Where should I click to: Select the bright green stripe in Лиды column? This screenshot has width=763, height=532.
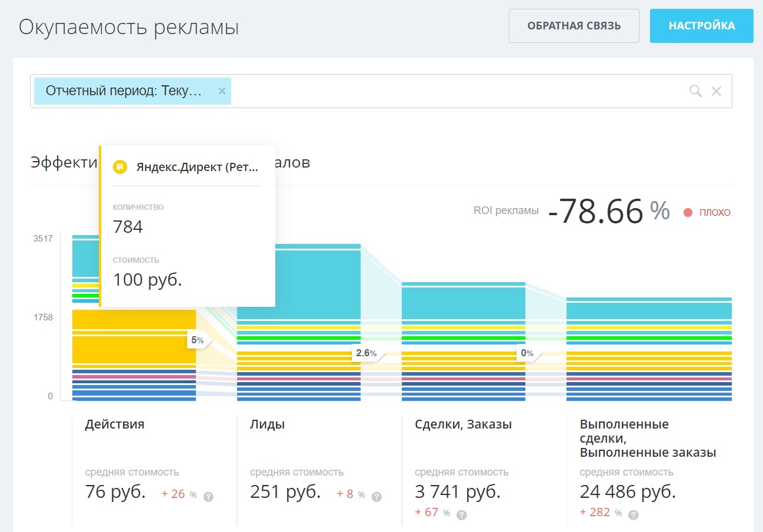pyautogui.click(x=299, y=338)
